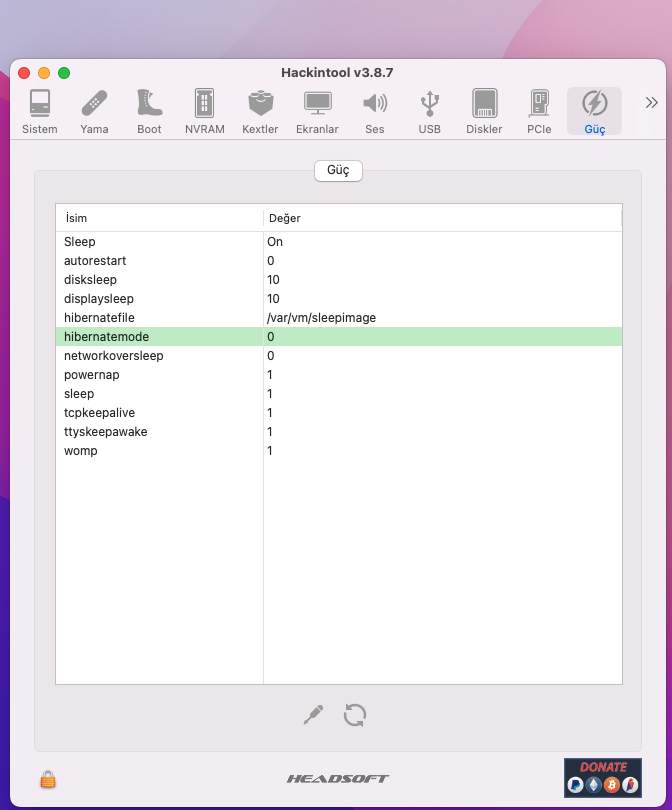Expand the toolbar overflow chevron

click(651, 102)
